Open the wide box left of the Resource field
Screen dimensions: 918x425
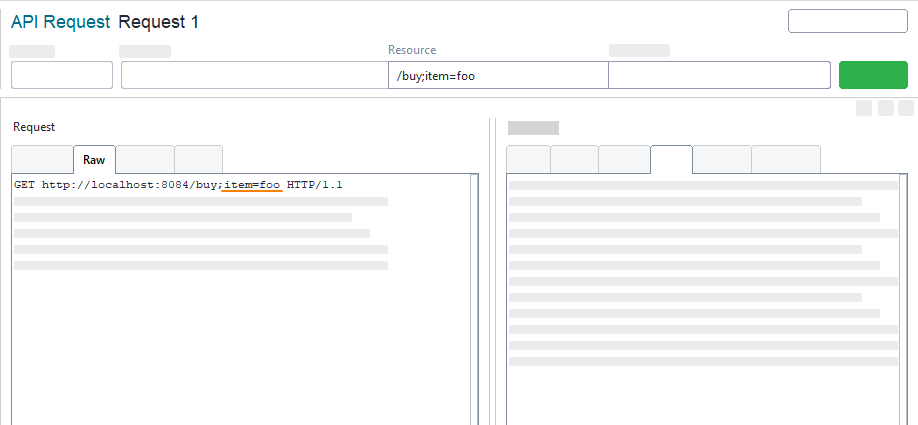254,76
